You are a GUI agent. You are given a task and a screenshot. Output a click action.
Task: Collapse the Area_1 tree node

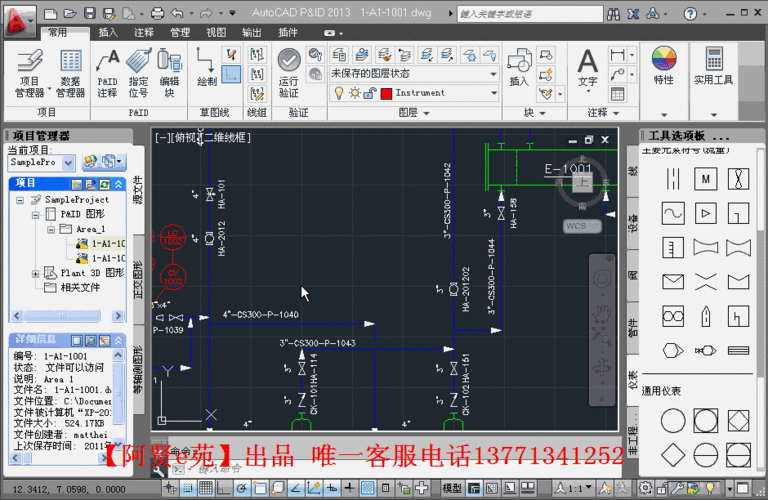pos(51,229)
